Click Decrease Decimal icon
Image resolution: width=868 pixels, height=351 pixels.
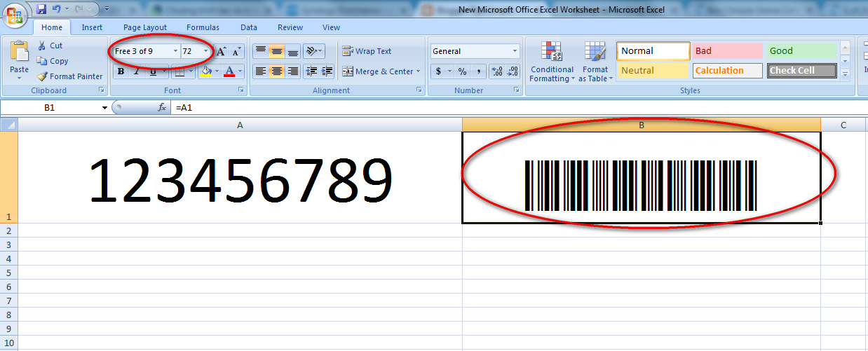point(513,71)
